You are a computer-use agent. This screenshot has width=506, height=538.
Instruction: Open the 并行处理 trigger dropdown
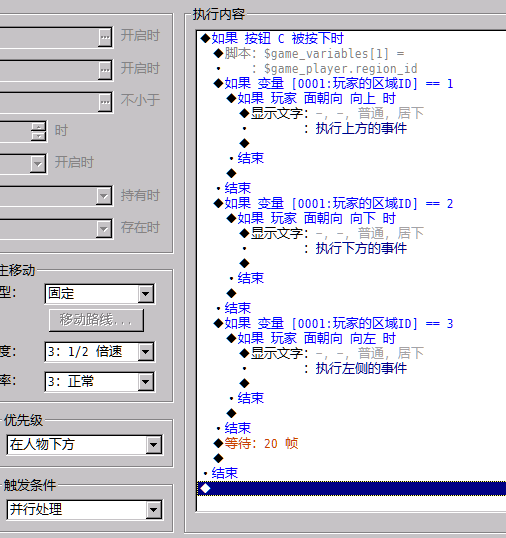(x=153, y=510)
